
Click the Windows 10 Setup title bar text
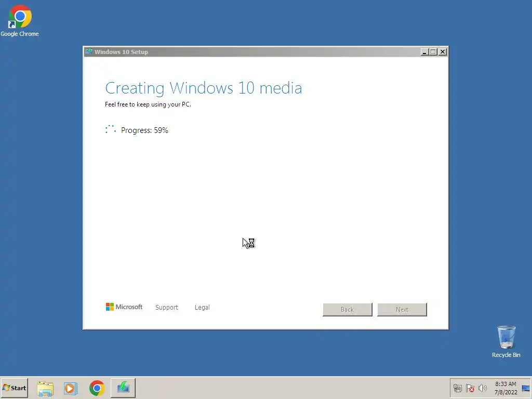tap(121, 52)
